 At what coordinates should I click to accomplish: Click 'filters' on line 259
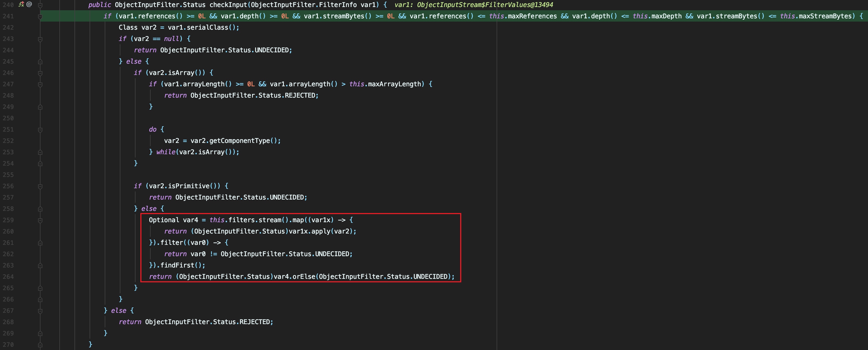click(242, 220)
